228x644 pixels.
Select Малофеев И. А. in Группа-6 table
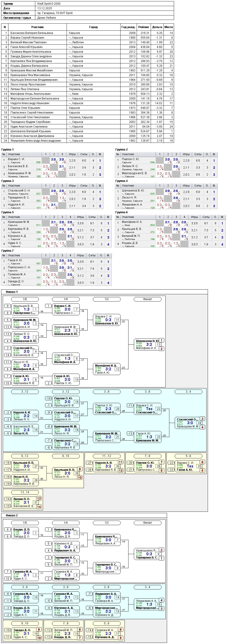click(x=132, y=222)
